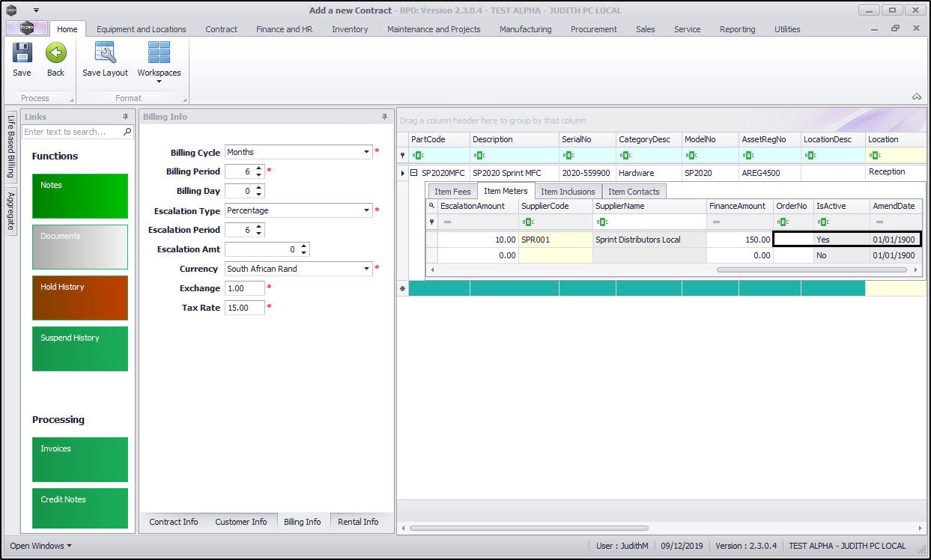Image resolution: width=931 pixels, height=560 pixels.
Task: Switch to the Item Fees tab
Action: (x=452, y=192)
